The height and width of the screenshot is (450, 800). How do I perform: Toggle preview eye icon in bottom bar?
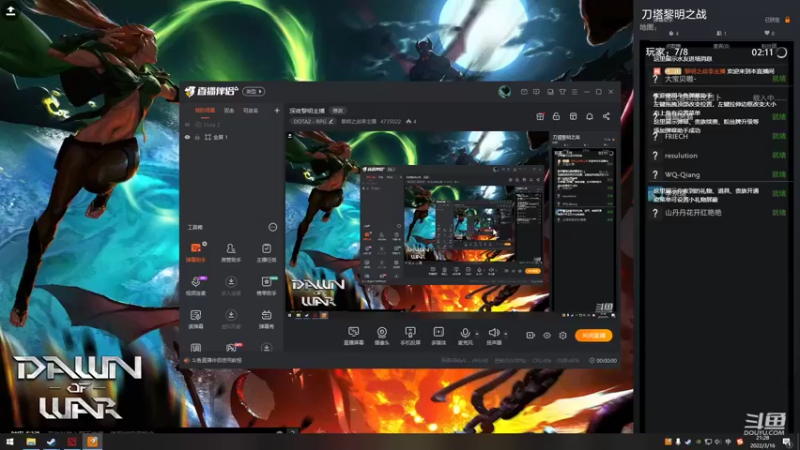(x=546, y=335)
